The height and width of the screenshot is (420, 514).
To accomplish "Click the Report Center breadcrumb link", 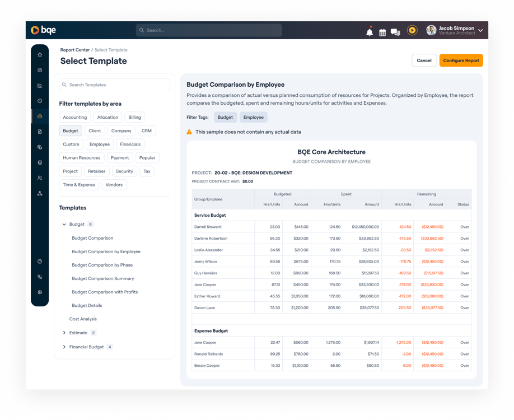I will [x=74, y=50].
